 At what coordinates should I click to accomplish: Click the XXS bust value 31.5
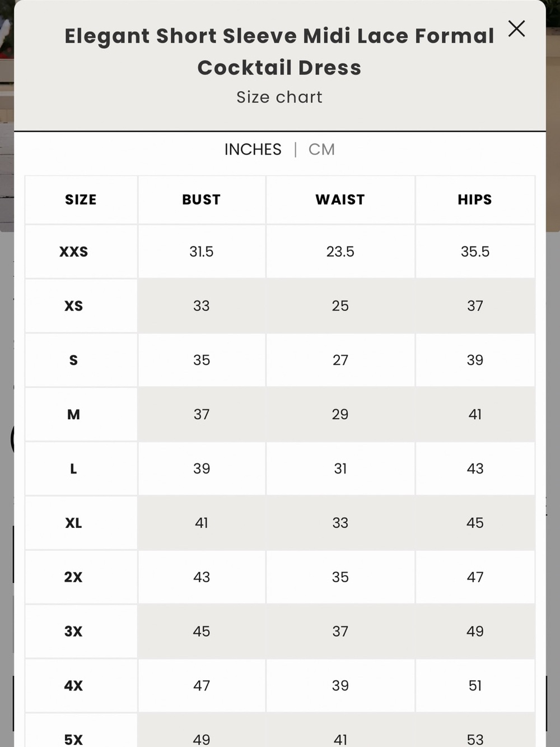[202, 252]
